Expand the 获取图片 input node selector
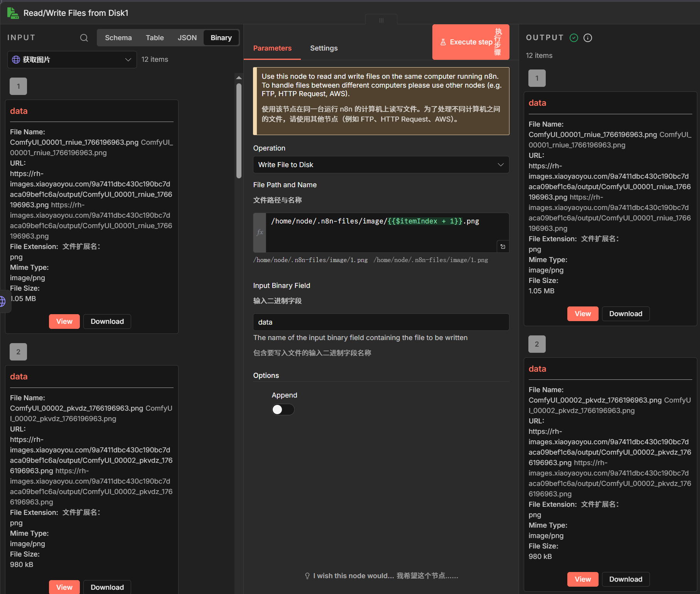 coord(72,60)
